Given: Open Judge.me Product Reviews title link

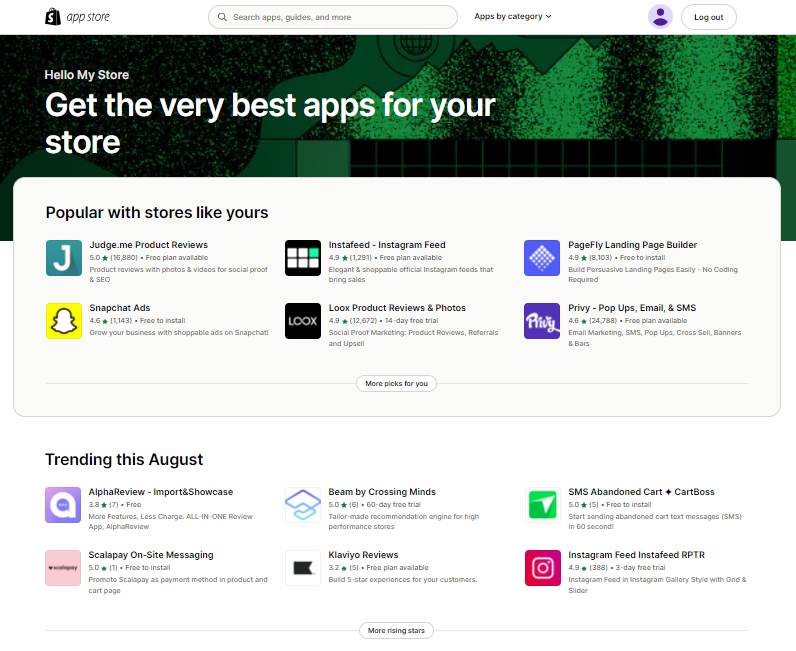Looking at the screenshot, I should pyautogui.click(x=149, y=245).
